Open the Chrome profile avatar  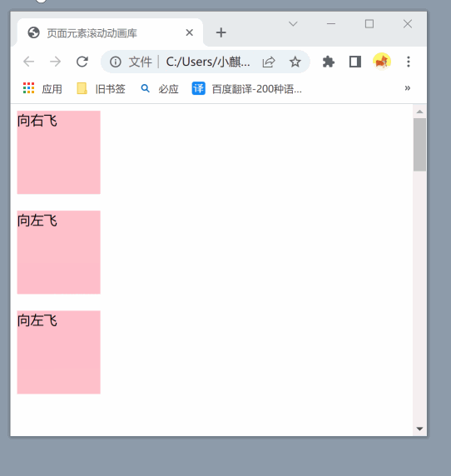point(382,62)
